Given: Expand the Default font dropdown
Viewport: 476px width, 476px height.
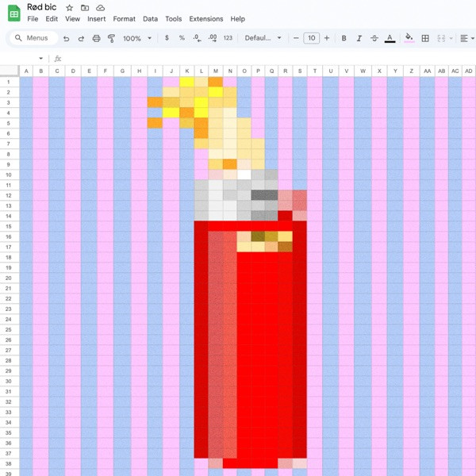Looking at the screenshot, I should (263, 38).
